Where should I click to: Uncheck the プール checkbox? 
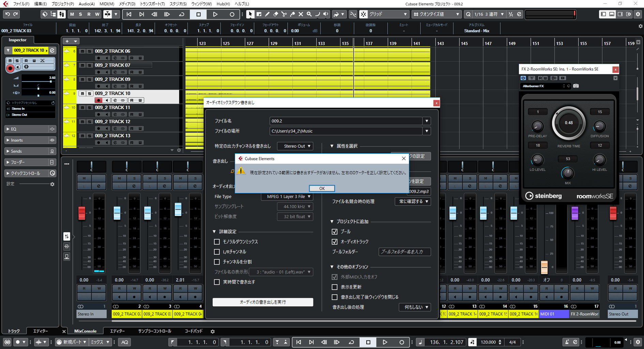click(335, 232)
